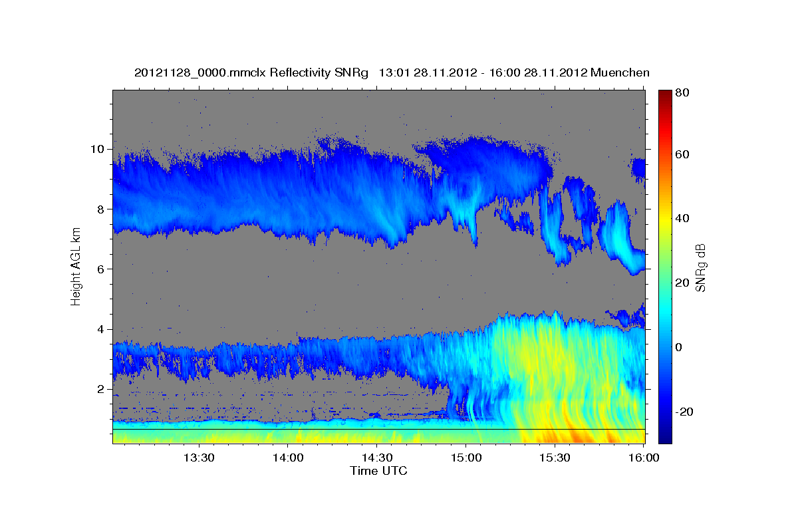Click the 'Height AGL km' axis label
798x532 pixels.
coord(76,267)
